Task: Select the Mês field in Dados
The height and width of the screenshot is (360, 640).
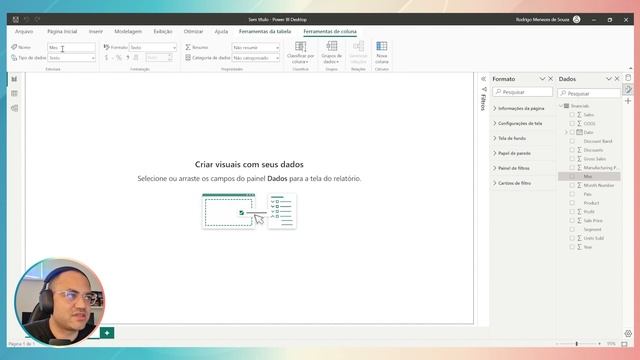Action: pos(589,176)
